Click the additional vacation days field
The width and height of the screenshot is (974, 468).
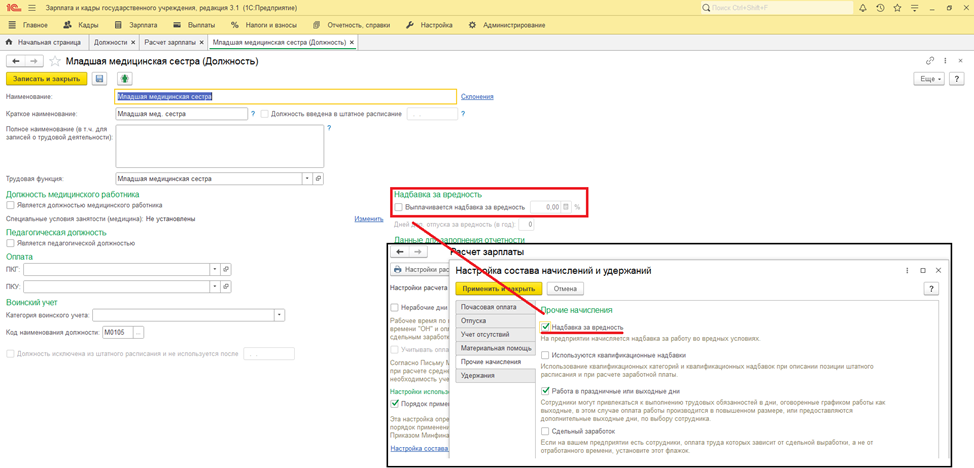click(x=527, y=224)
